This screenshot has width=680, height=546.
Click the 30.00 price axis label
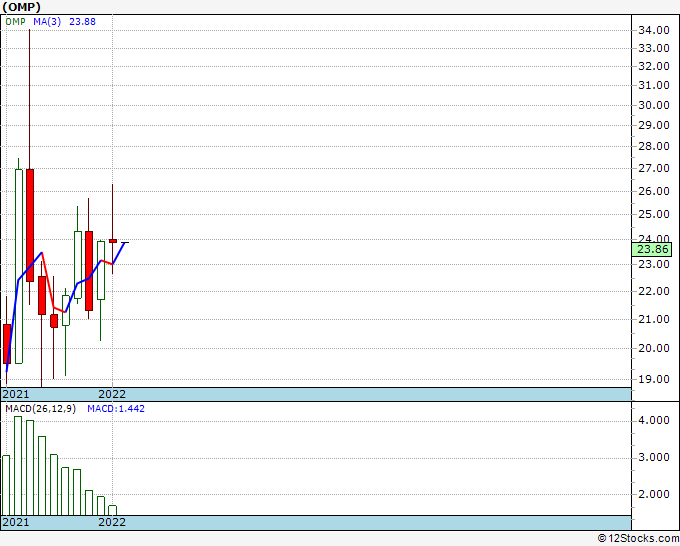tap(654, 105)
